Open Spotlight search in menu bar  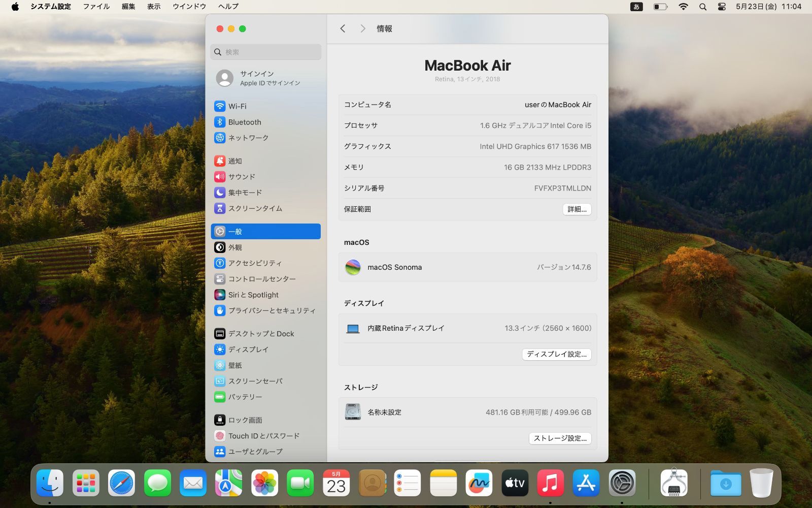click(x=703, y=7)
